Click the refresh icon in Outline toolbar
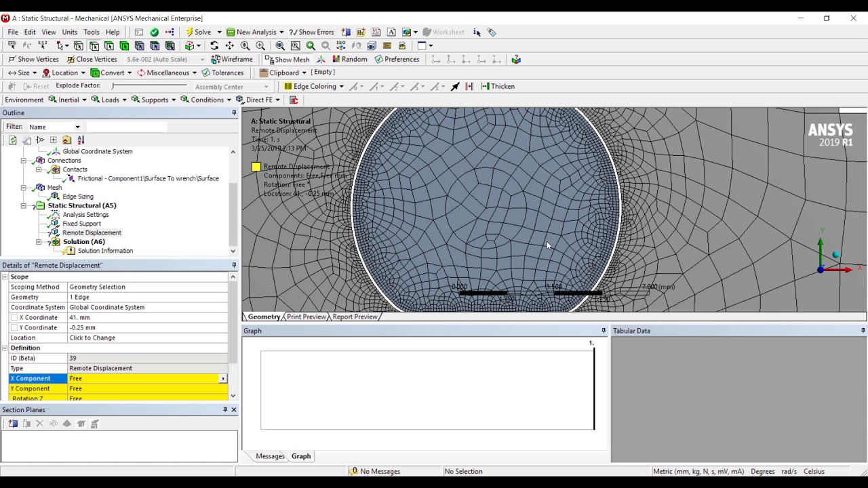The image size is (868, 488). point(12,140)
